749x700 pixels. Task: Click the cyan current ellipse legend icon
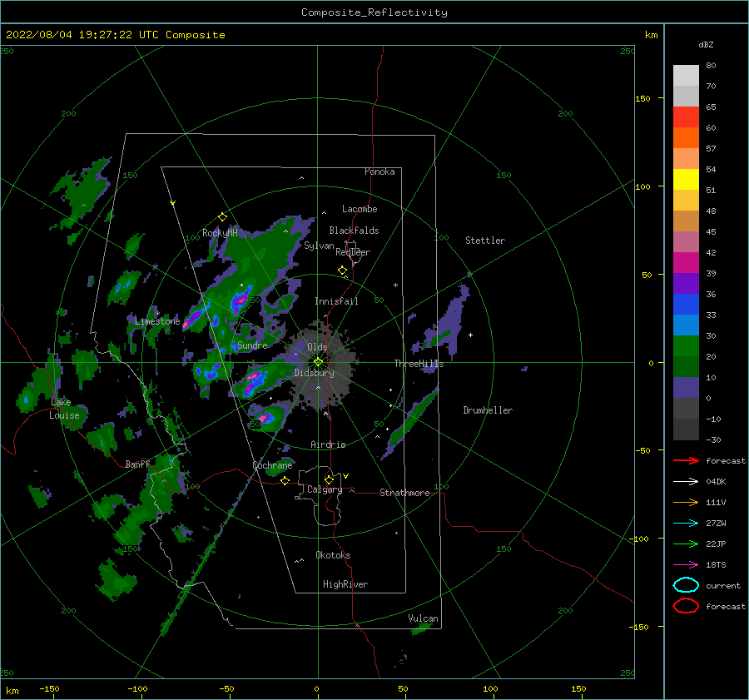click(686, 585)
